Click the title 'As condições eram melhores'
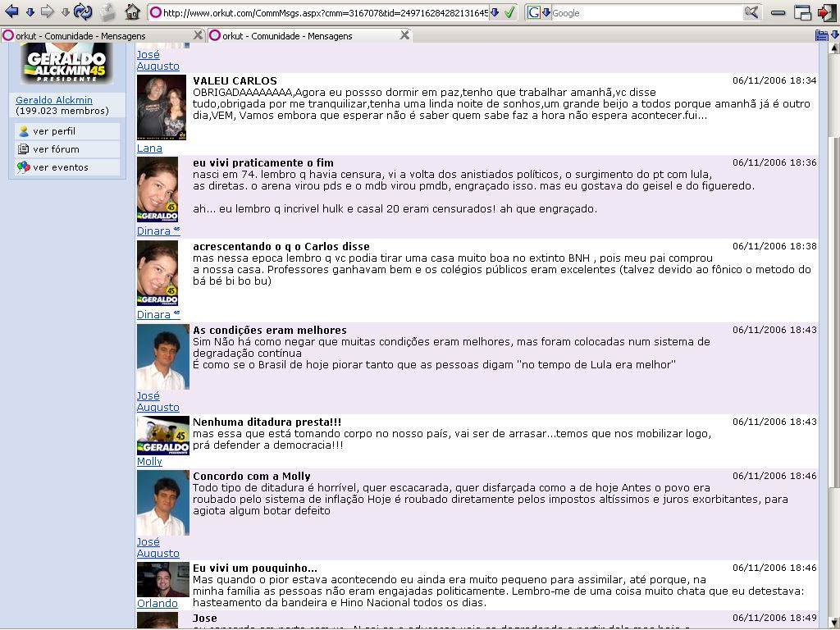This screenshot has height=630, width=840. (x=269, y=330)
